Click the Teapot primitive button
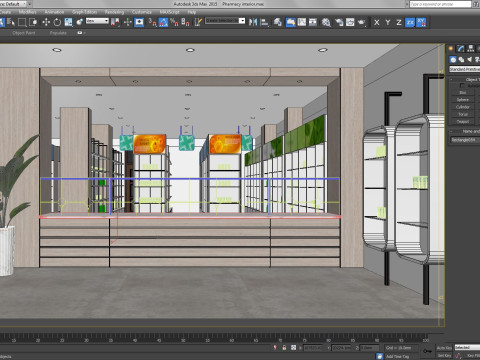 click(x=463, y=122)
